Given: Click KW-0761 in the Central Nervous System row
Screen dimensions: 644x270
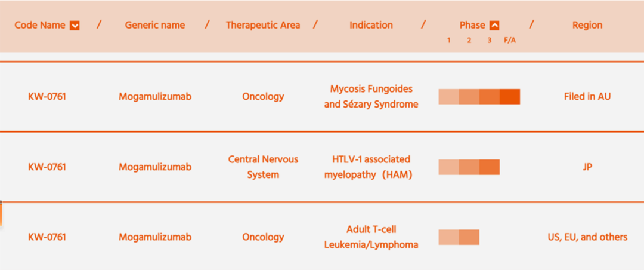Looking at the screenshot, I should coord(47,167).
